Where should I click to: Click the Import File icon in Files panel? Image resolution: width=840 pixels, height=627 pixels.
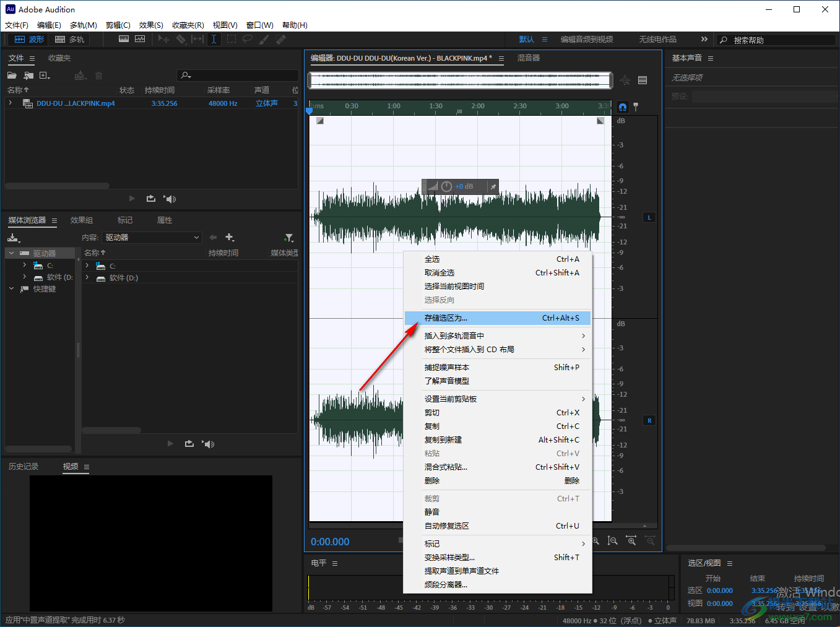pos(28,76)
